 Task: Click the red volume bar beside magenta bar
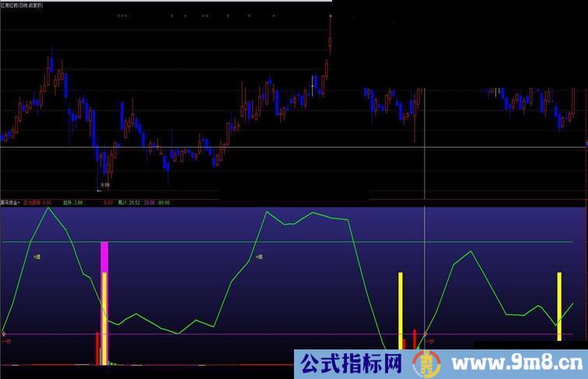pos(96,348)
